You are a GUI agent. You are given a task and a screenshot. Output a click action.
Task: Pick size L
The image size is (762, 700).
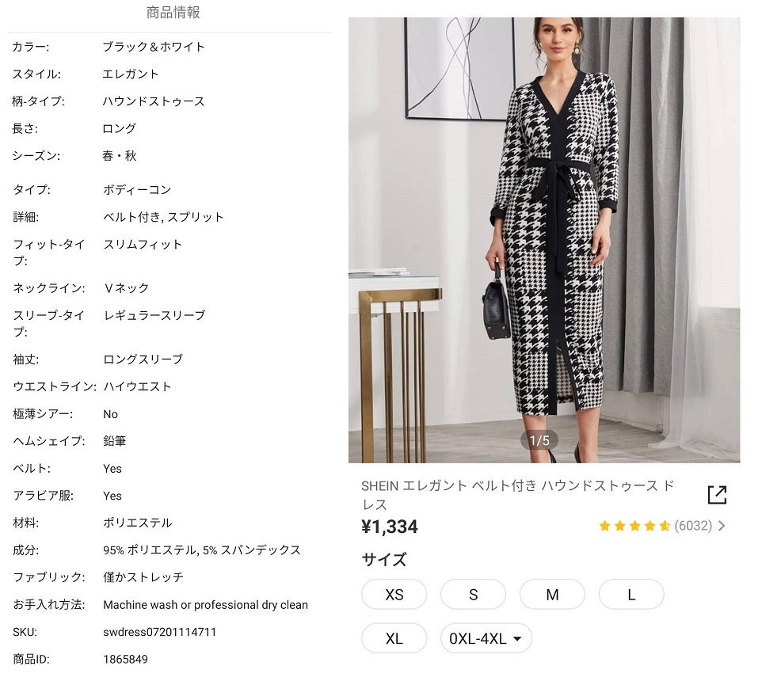click(x=631, y=595)
